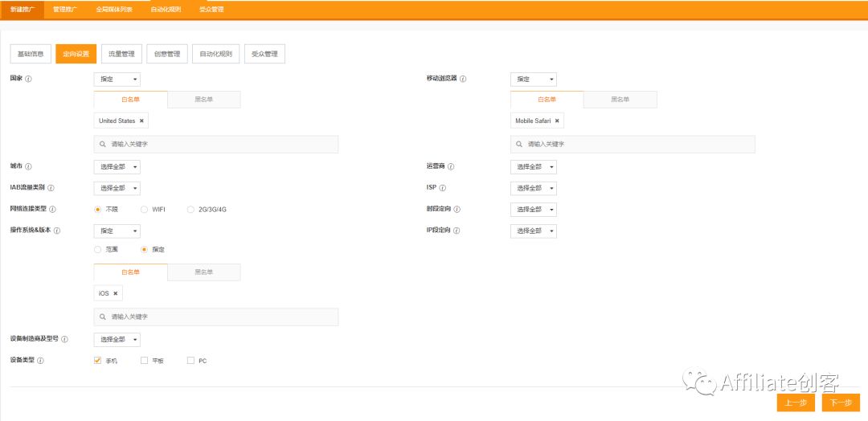Screen dimensions: 868x421
Task: Switch to the 创意管理 step tab
Action: tap(167, 54)
